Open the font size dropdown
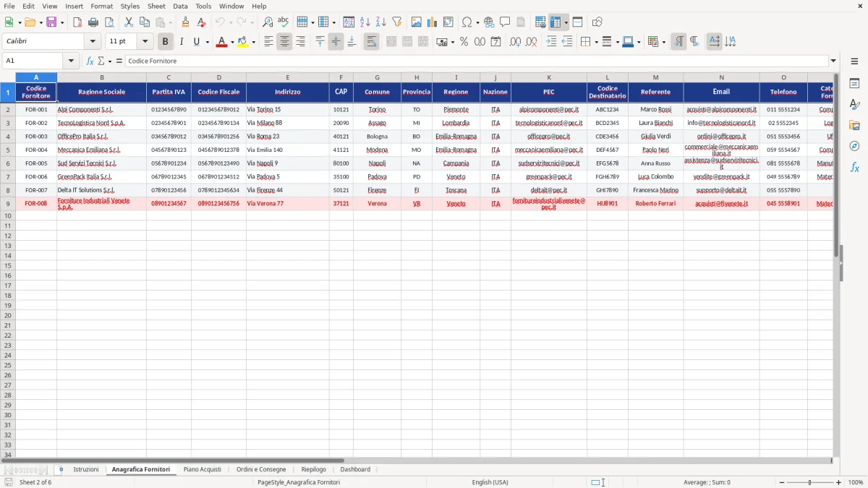868x488 pixels. click(x=145, y=42)
